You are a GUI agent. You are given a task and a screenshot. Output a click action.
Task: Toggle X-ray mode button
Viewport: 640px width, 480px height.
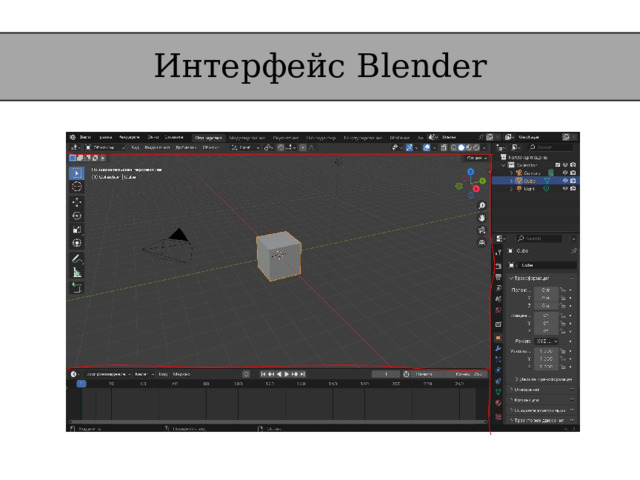click(444, 147)
